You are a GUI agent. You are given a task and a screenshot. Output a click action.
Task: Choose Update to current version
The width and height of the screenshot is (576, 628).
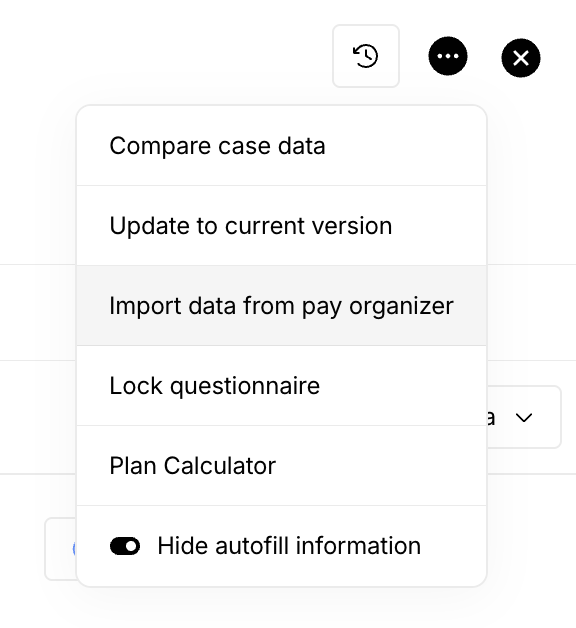(282, 225)
